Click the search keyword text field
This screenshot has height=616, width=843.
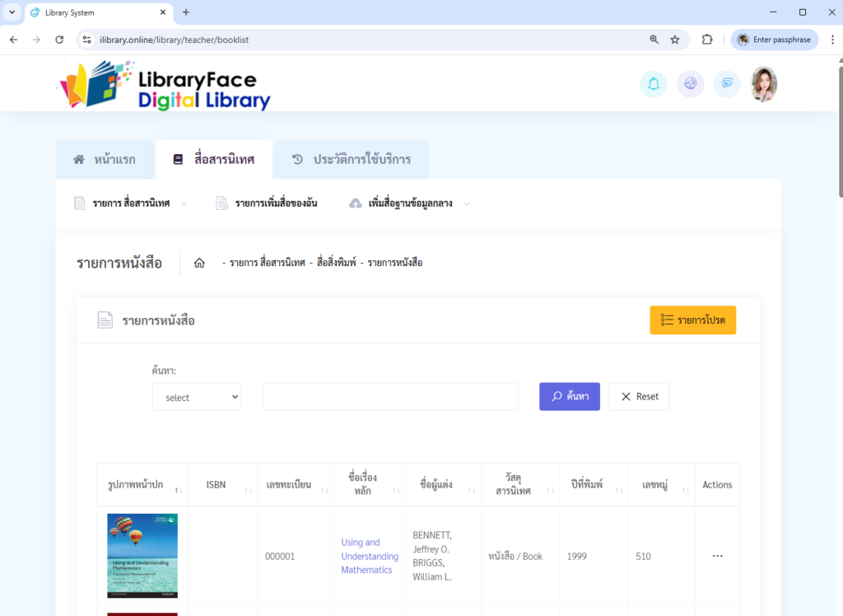[x=390, y=396]
